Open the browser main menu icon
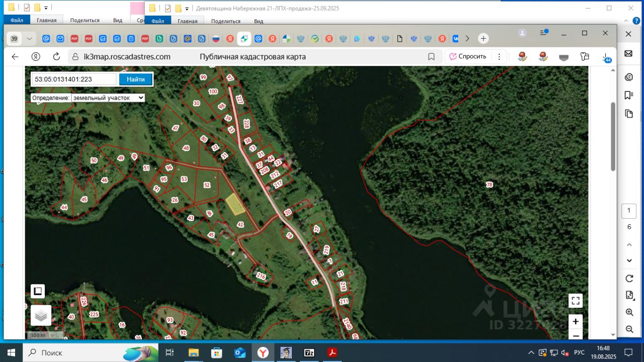The image size is (644, 362). pyautogui.click(x=543, y=33)
